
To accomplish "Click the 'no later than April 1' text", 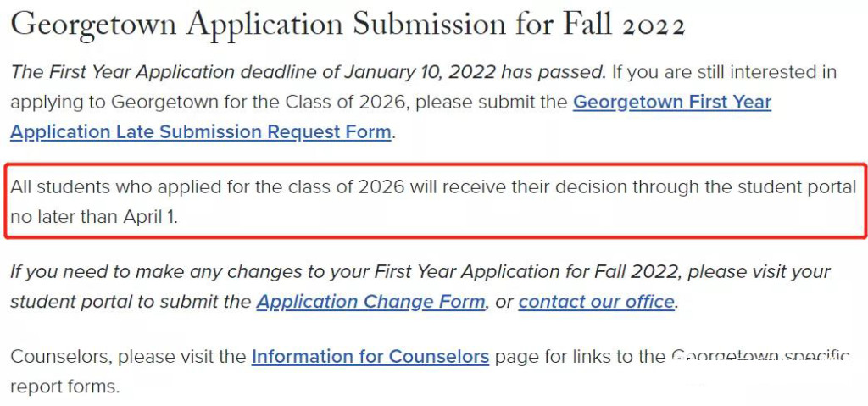I will pyautogui.click(x=94, y=217).
